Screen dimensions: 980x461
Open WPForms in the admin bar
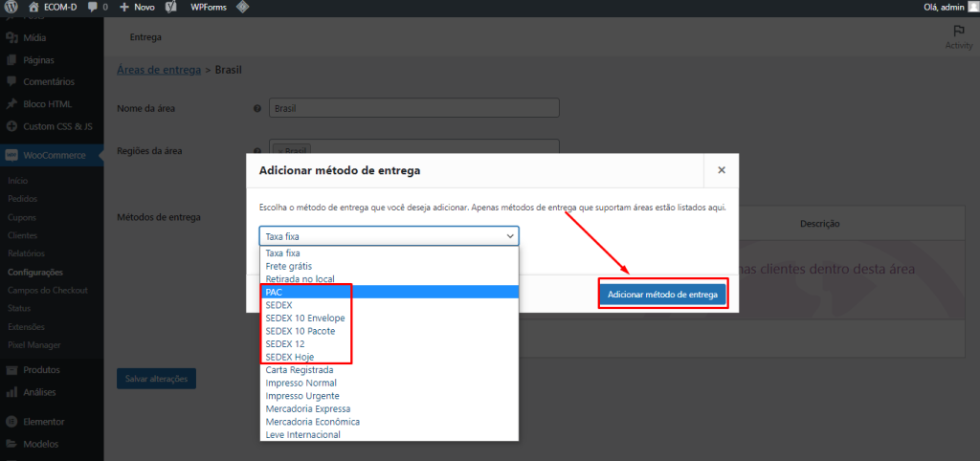coord(208,8)
